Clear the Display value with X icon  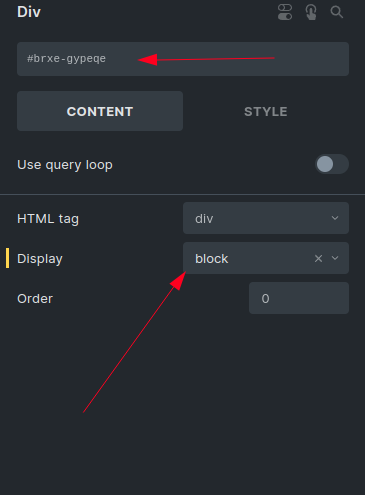pos(318,258)
